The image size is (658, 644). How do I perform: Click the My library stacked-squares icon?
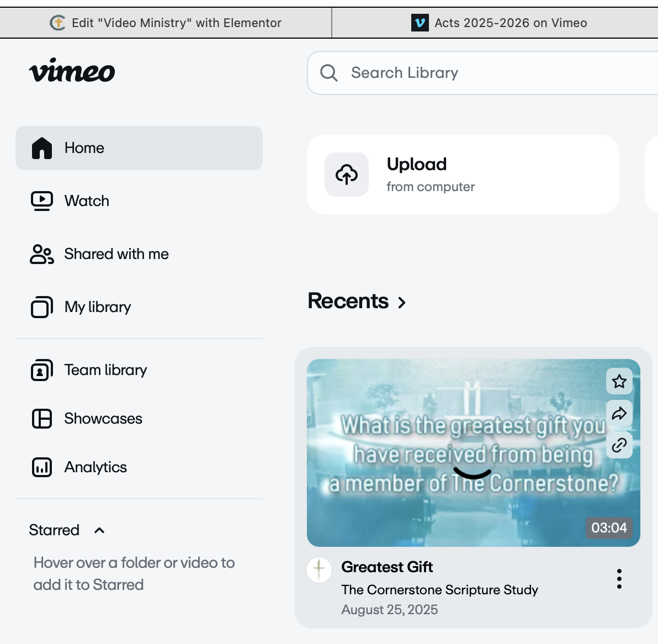42,307
